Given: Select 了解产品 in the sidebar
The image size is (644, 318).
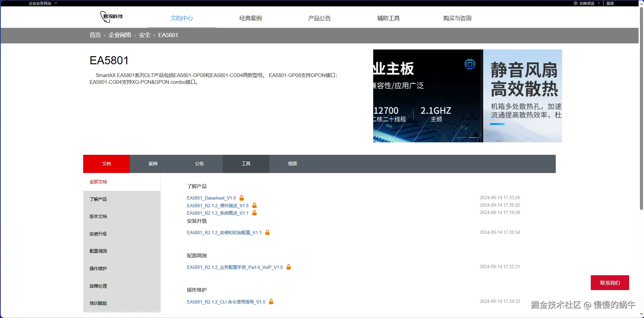Looking at the screenshot, I should [122, 199].
